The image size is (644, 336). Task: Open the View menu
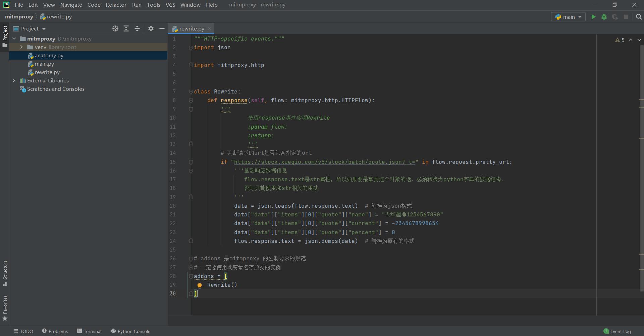click(x=49, y=5)
